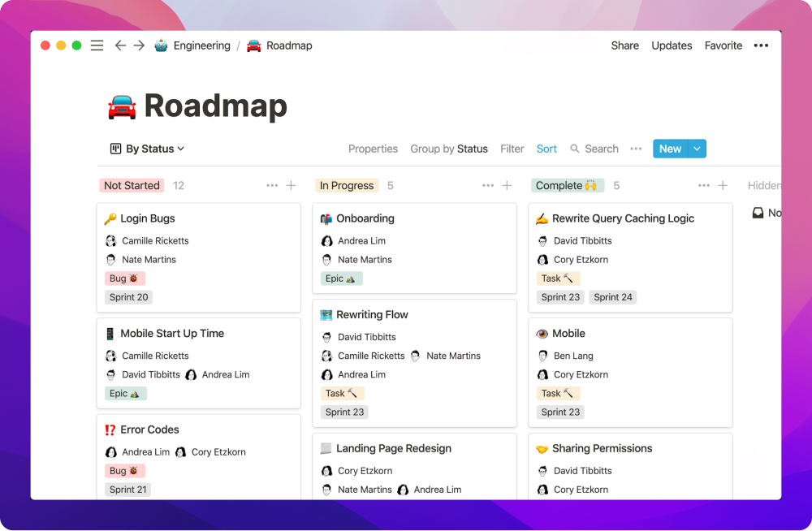Click the exclamation icon on Error Codes
The height and width of the screenshot is (531, 812).
pos(110,430)
